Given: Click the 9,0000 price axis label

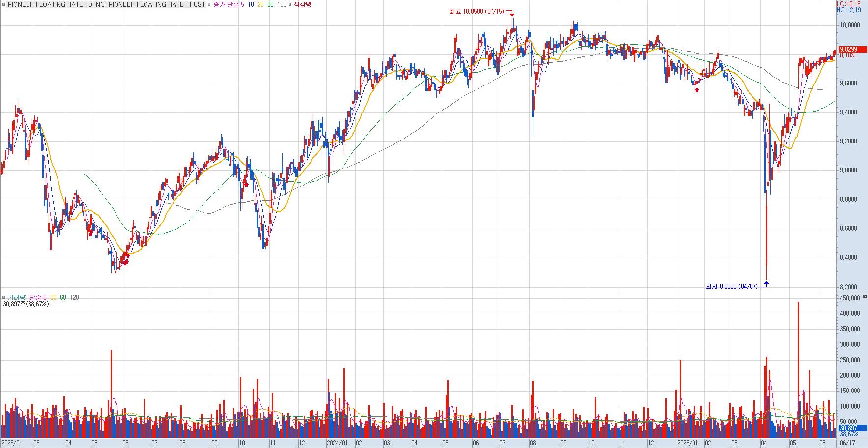Looking at the screenshot, I should point(849,170).
